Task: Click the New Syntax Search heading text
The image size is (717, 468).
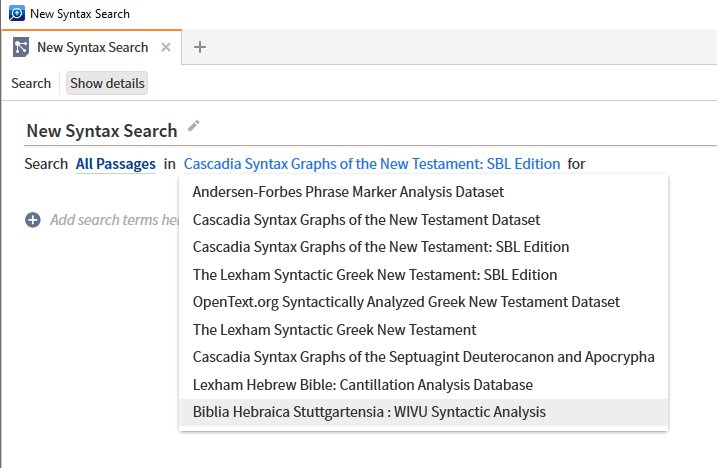Action: [102, 131]
